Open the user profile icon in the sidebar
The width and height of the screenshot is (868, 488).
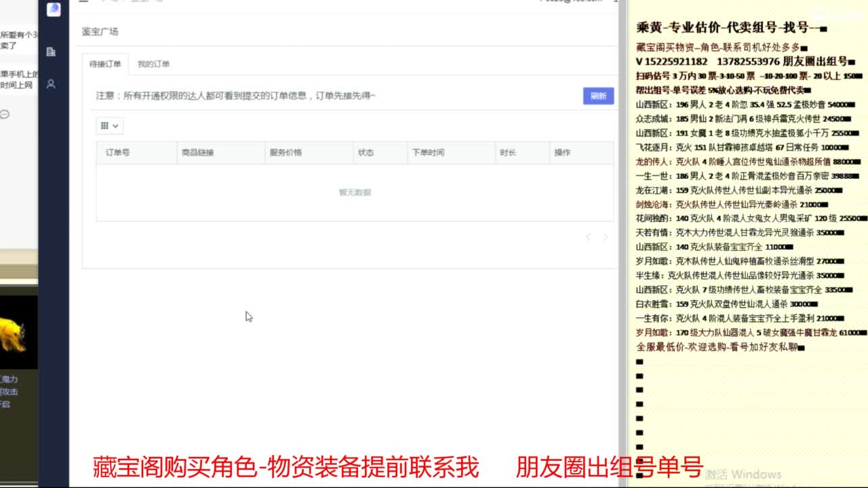(51, 84)
